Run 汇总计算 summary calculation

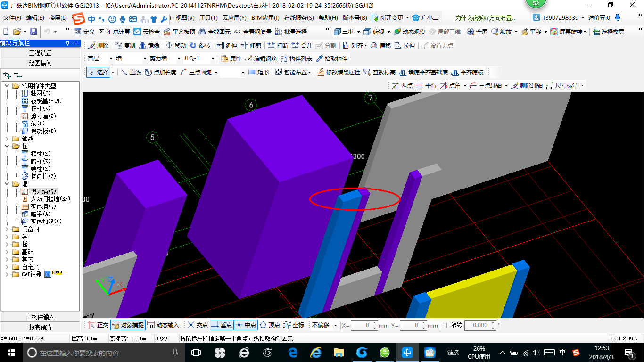click(114, 32)
